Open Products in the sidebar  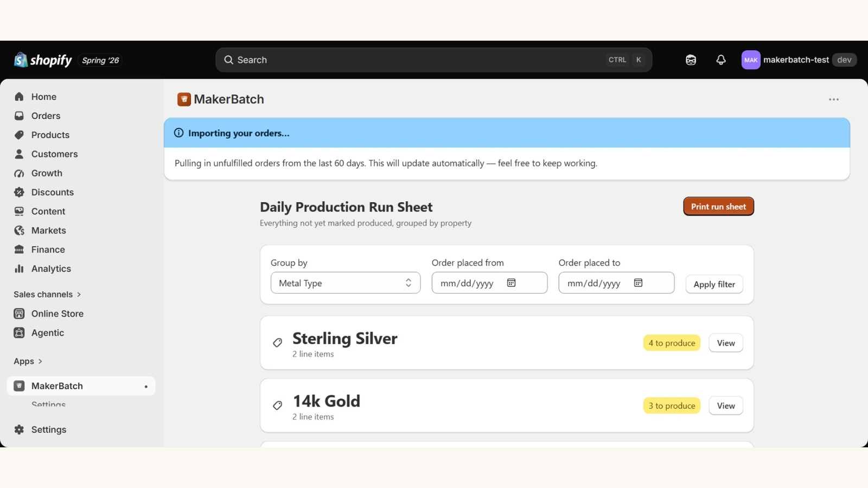(x=81, y=134)
